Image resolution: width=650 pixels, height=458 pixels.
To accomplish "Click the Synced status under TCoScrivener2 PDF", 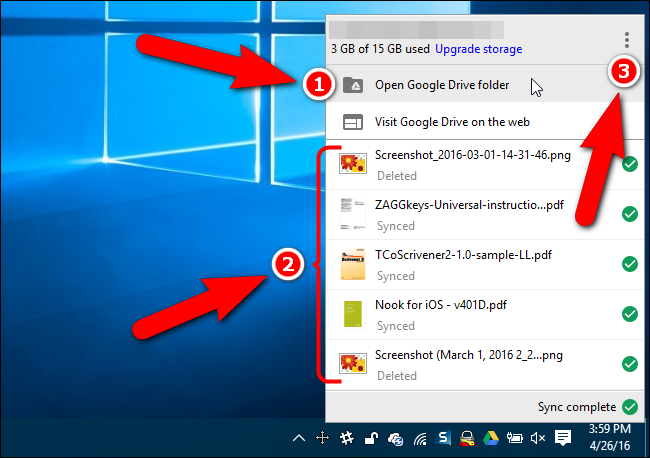I will [x=396, y=276].
